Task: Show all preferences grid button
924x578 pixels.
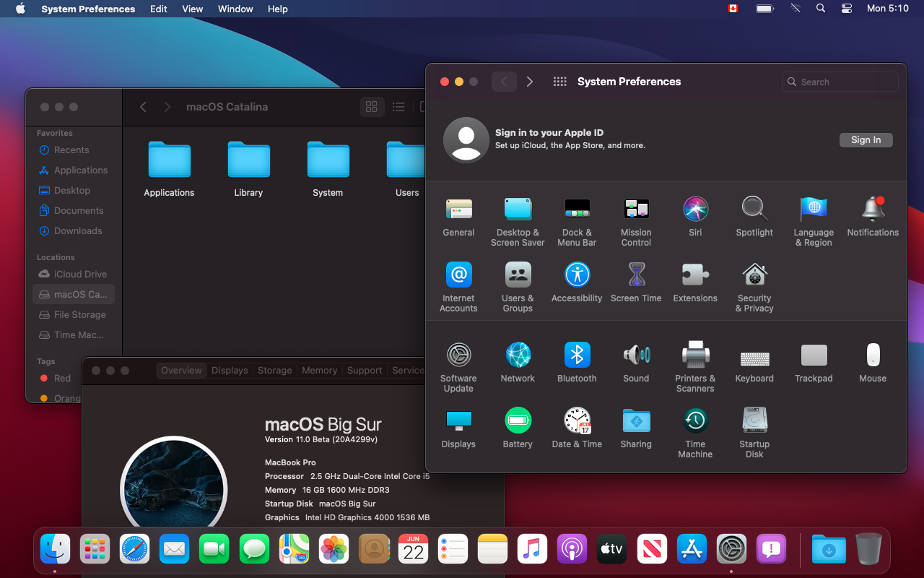Action: [x=559, y=82]
